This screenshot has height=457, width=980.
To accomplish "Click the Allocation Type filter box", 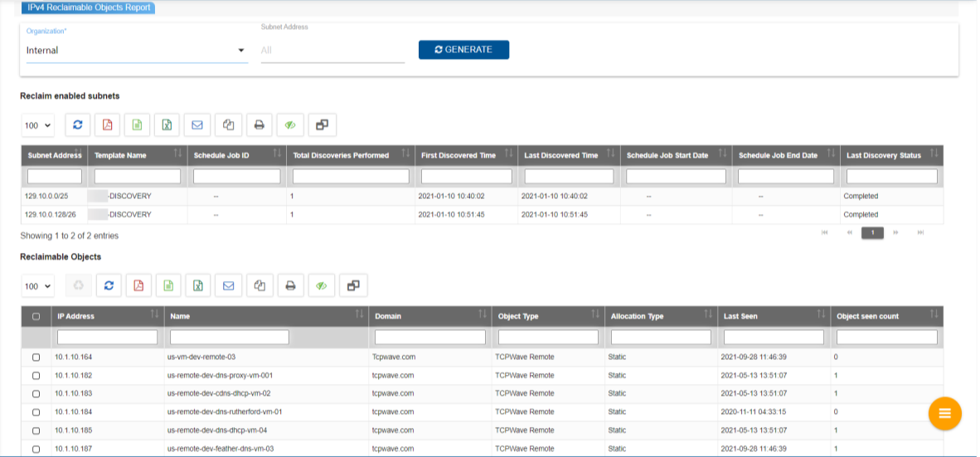I will 661,338.
